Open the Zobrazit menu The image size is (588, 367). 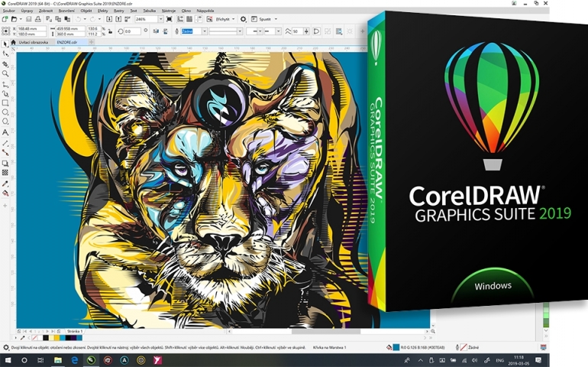(x=46, y=11)
